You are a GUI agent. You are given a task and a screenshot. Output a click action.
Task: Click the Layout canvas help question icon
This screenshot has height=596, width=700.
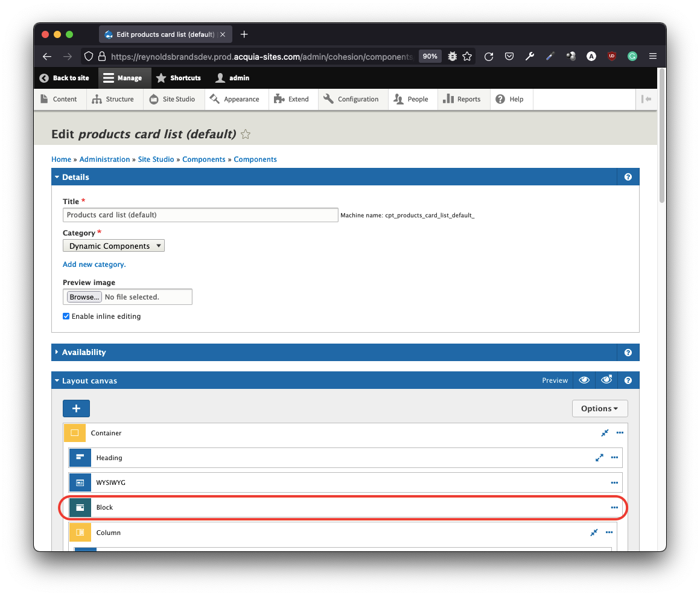pyautogui.click(x=628, y=380)
